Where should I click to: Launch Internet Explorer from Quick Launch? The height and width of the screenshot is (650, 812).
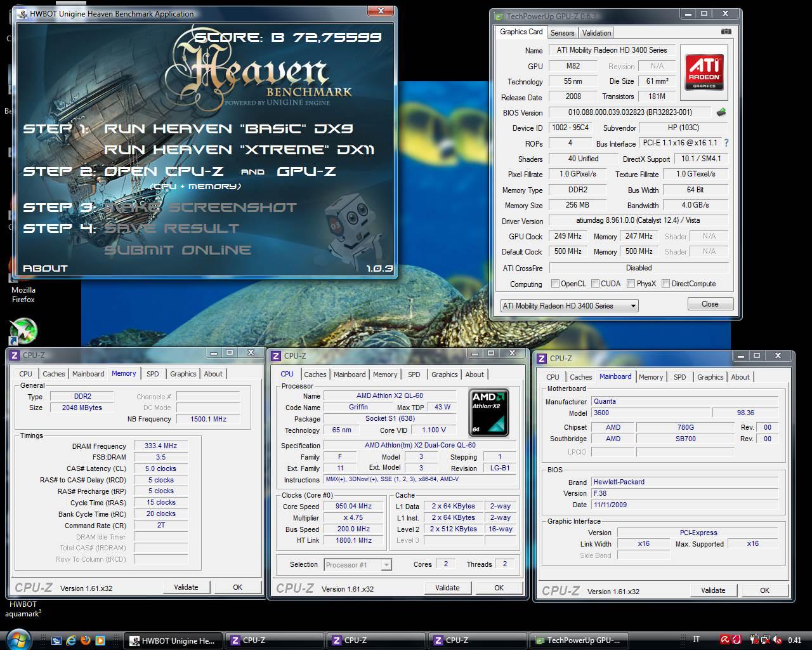[71, 640]
